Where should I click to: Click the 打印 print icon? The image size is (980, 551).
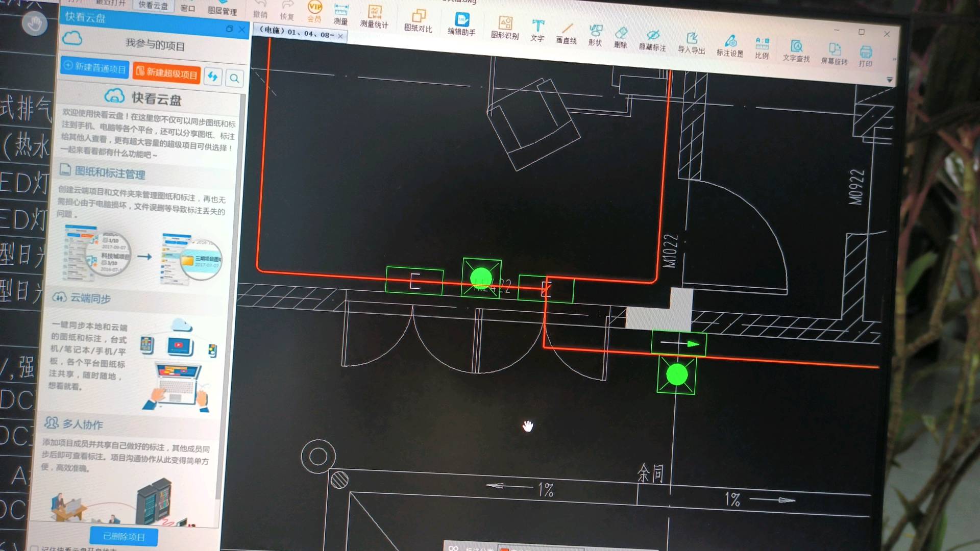pyautogui.click(x=866, y=57)
